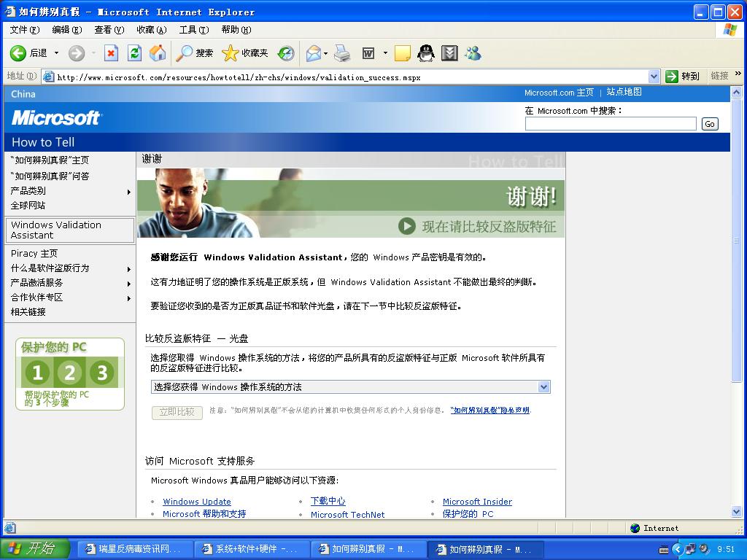Viewport: 747px width, 560px height.
Task: Click in the Microsoft.com search field
Action: pos(611,124)
